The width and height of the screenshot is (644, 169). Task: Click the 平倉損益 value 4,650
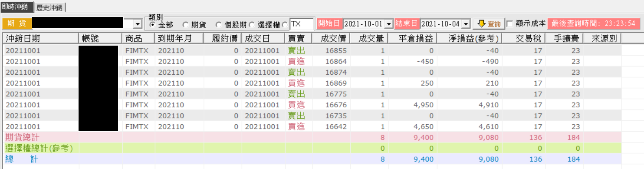(424, 126)
